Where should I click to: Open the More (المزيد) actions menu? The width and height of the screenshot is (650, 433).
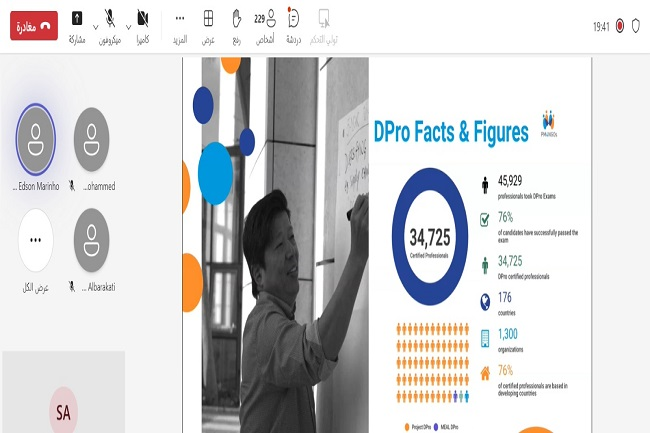pyautogui.click(x=180, y=27)
